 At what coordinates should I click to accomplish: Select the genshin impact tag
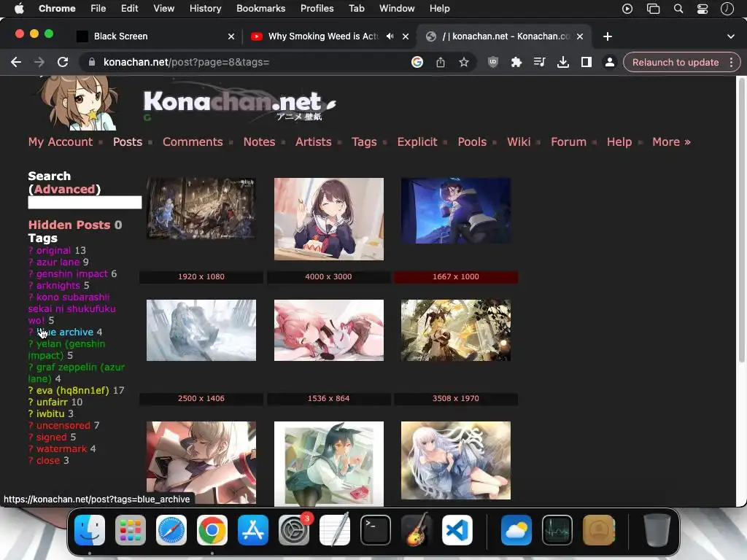(72, 274)
